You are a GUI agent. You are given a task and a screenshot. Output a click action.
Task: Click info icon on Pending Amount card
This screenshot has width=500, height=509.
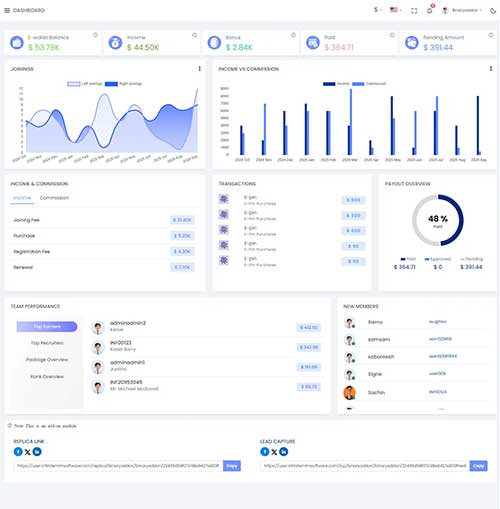[x=491, y=35]
